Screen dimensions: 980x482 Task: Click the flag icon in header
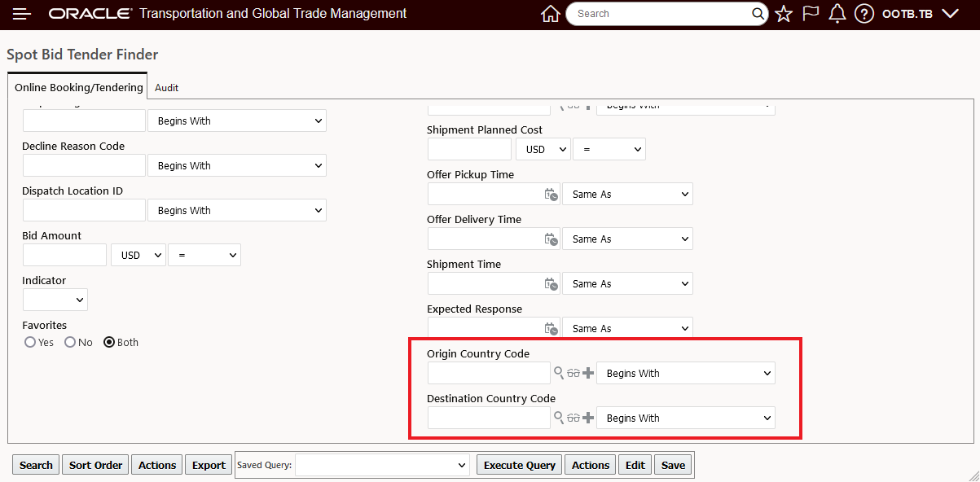(810, 14)
